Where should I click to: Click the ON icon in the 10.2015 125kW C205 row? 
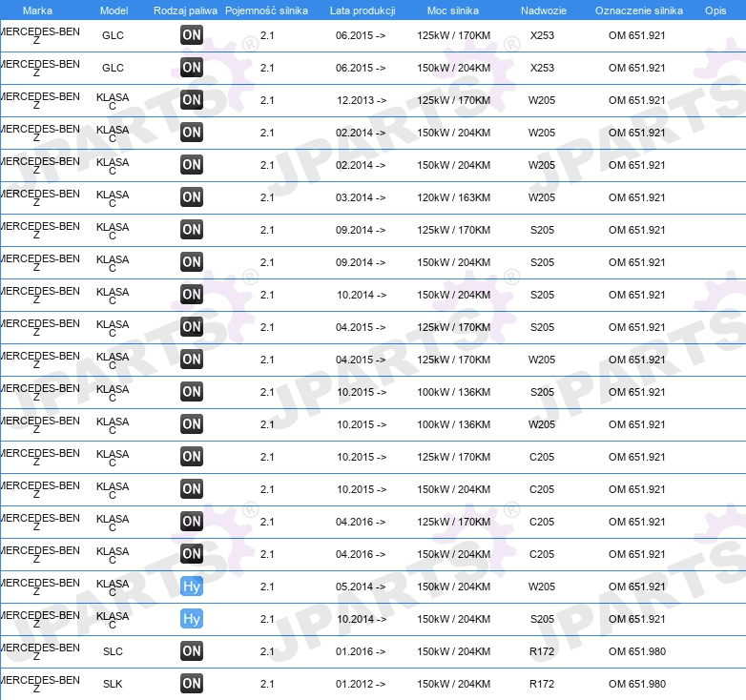[x=192, y=456]
